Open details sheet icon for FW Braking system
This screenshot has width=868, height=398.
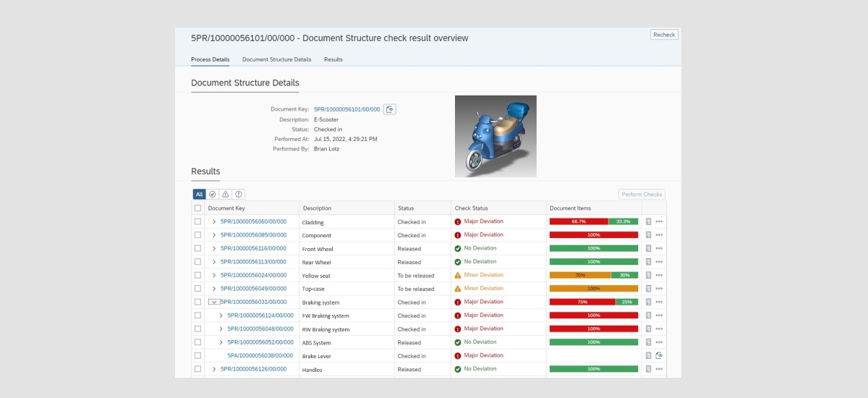click(x=649, y=316)
